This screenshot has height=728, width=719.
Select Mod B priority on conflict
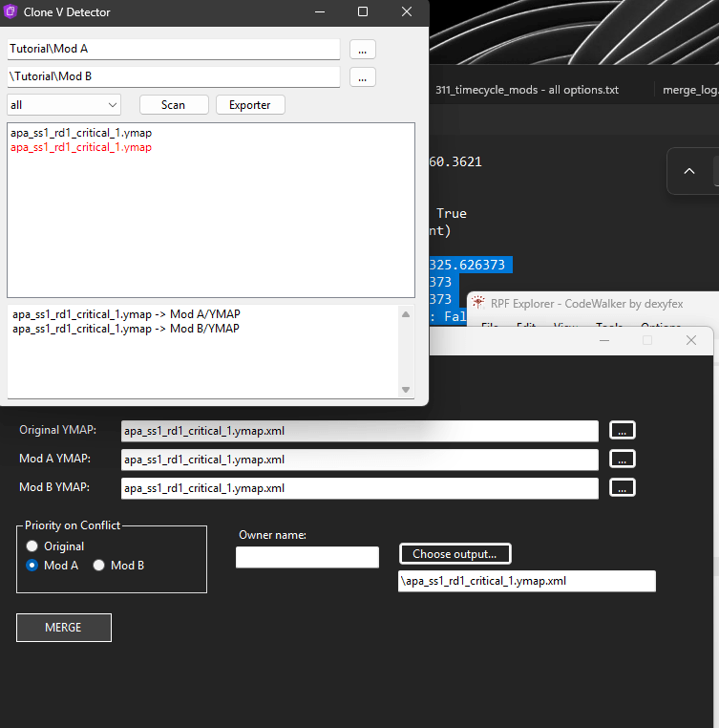coord(99,566)
